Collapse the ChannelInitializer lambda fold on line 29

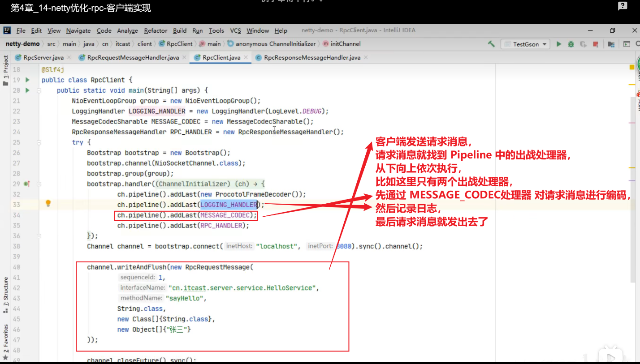point(39,184)
